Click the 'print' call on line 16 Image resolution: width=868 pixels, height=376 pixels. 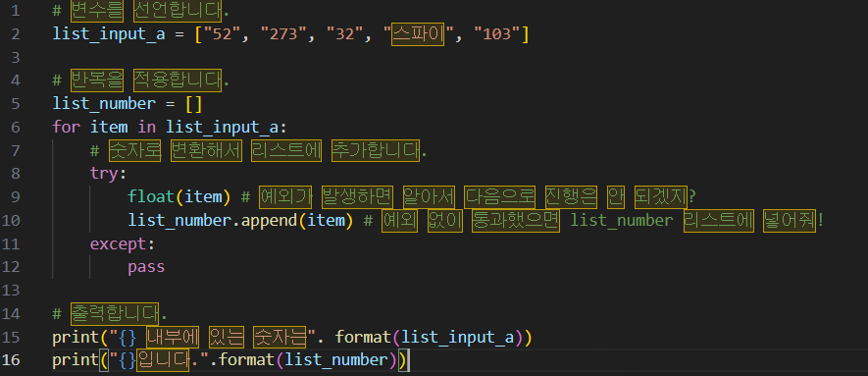coord(76,360)
